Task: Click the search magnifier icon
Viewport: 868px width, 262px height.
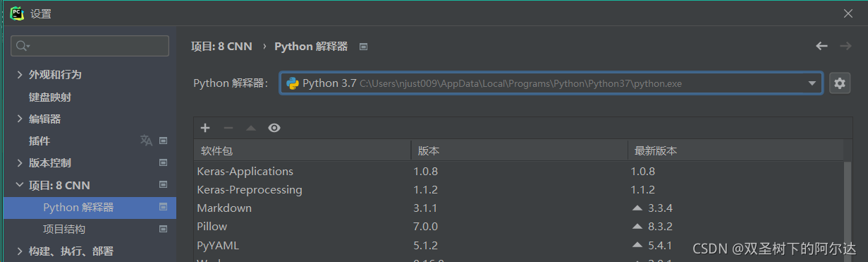Action: click(x=23, y=46)
